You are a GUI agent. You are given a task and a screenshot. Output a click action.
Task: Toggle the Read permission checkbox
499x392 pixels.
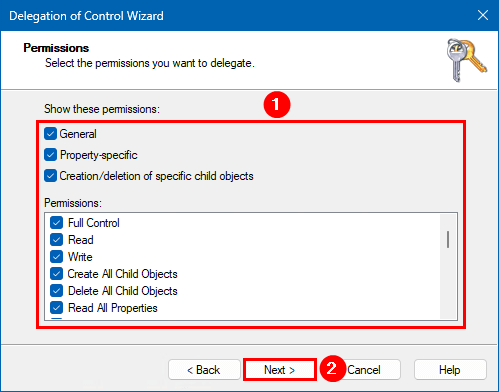click(56, 240)
